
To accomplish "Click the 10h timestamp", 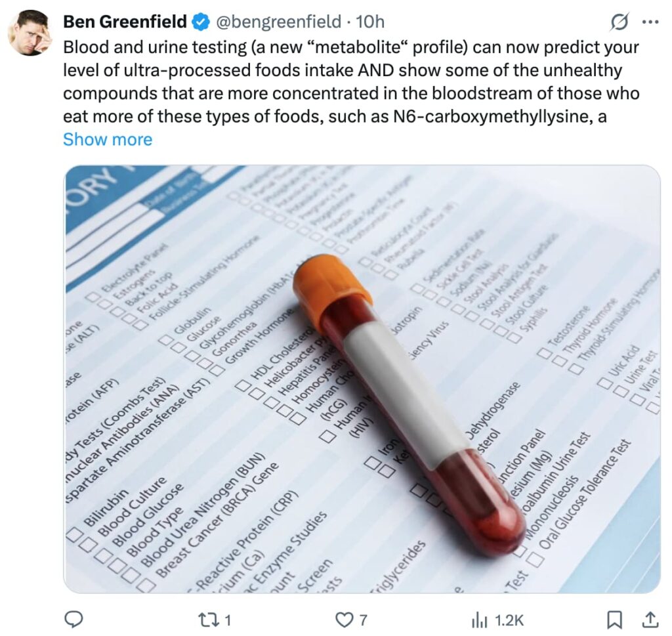I will [369, 22].
